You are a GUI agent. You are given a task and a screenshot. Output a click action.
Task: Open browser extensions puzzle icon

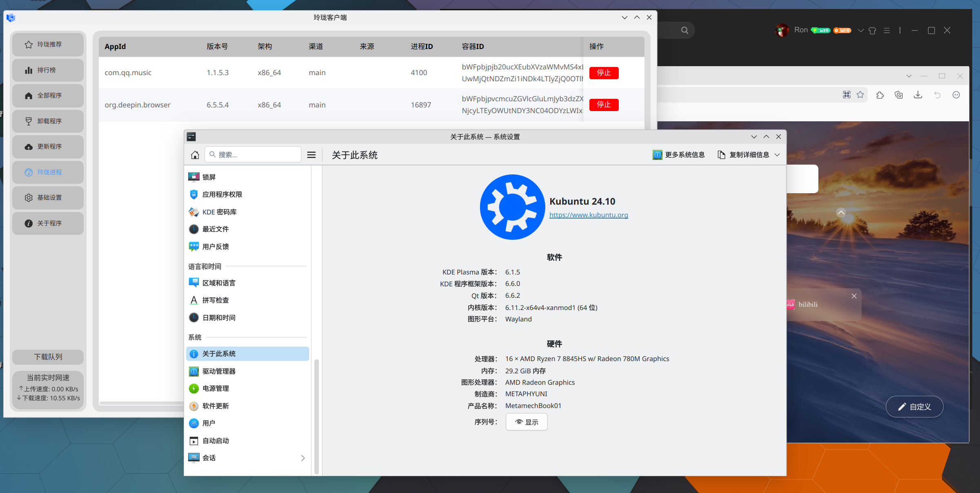coord(880,95)
